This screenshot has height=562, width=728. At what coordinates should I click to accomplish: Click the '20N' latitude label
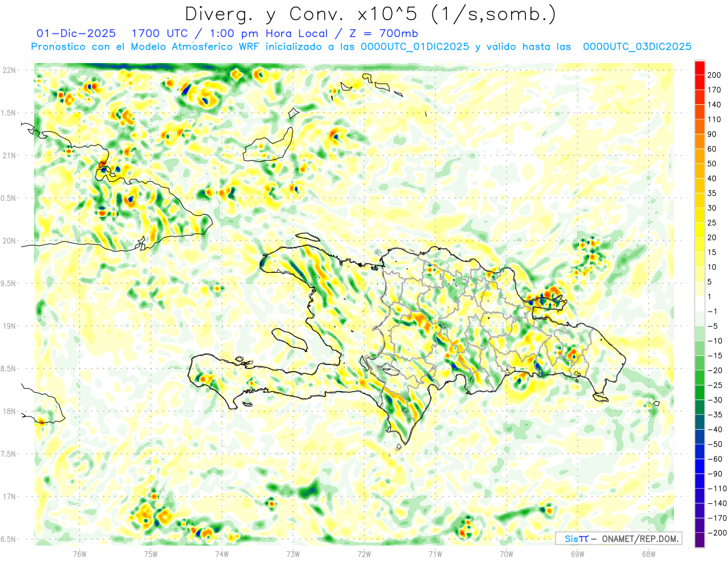point(9,241)
